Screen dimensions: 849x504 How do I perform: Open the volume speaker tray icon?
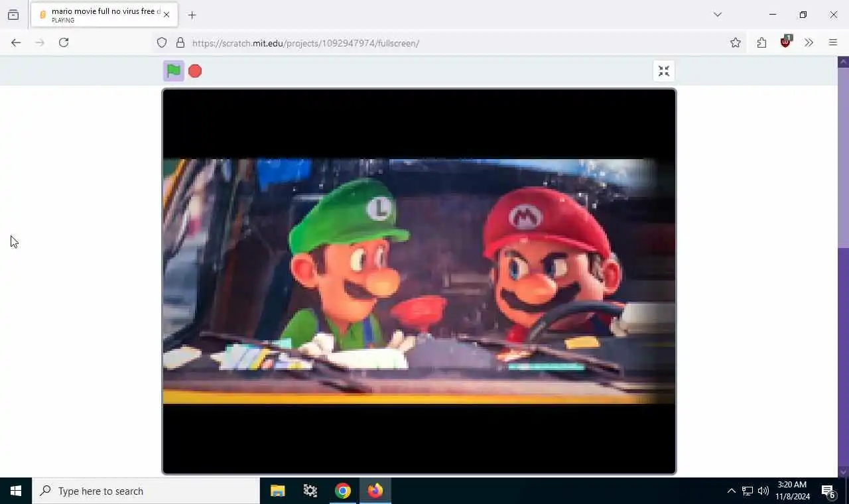tap(763, 491)
